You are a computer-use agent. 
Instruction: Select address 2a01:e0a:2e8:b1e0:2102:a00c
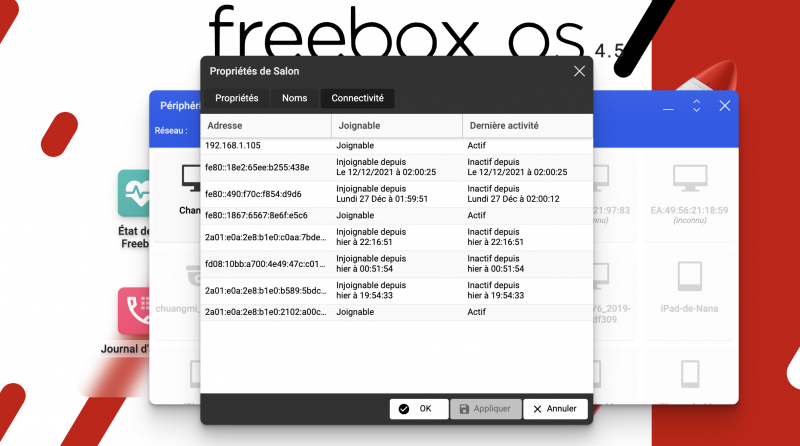[x=265, y=312]
